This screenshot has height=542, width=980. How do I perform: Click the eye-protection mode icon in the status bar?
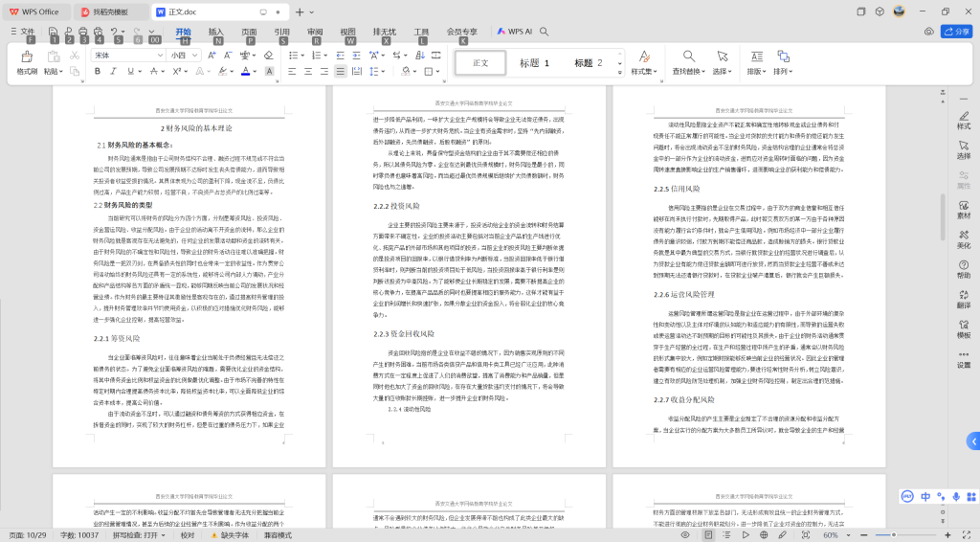(x=685, y=535)
